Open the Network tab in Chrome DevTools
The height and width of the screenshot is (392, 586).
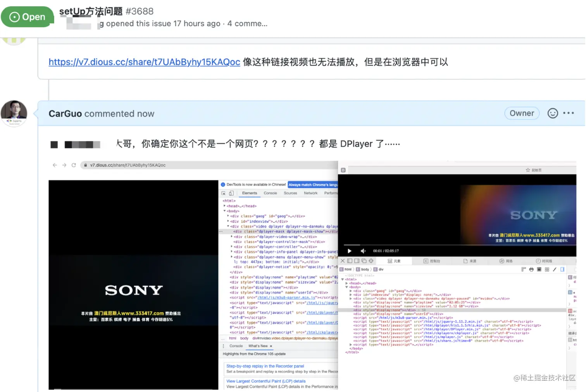point(310,193)
